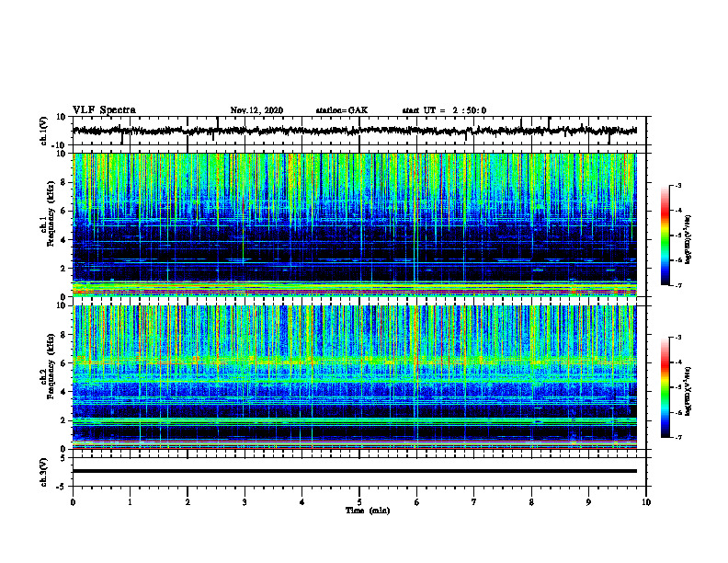728x563 pixels.
Task: Click time axis tick label '9'
Action: point(588,502)
